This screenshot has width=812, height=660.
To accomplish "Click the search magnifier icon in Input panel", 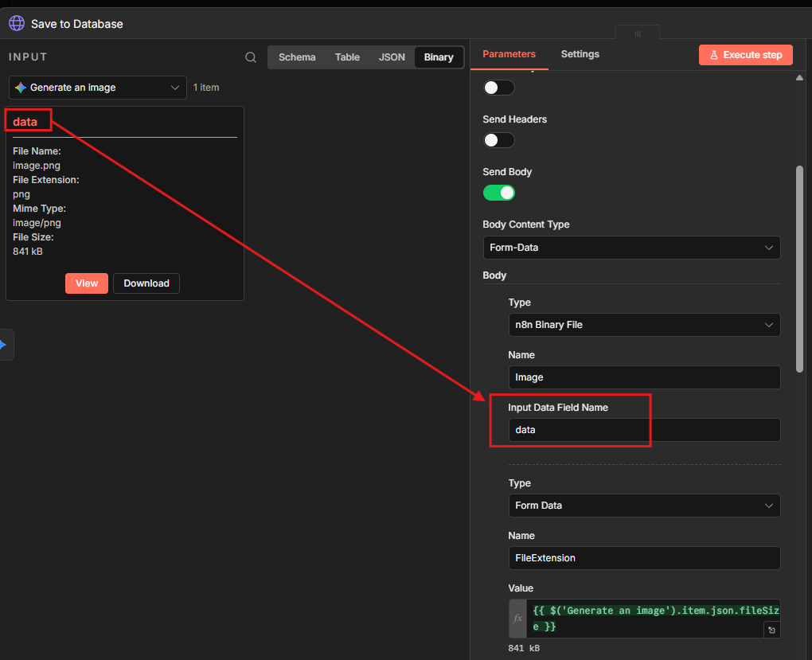I will [x=251, y=57].
